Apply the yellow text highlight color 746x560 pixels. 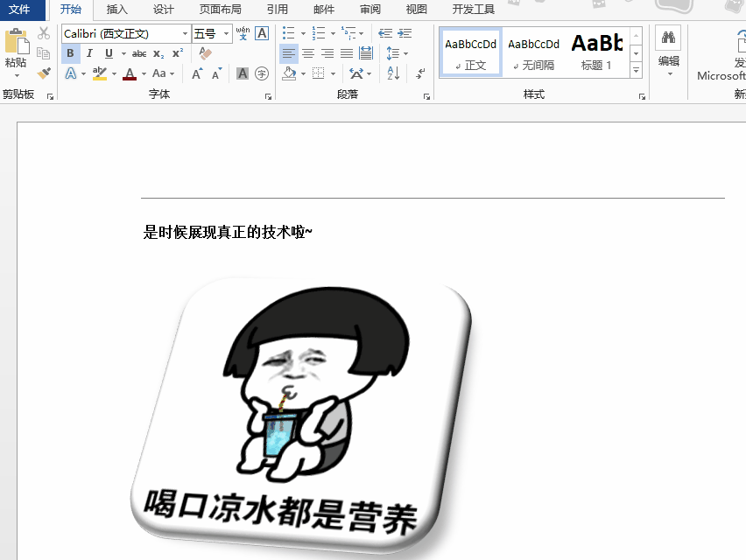(x=100, y=73)
